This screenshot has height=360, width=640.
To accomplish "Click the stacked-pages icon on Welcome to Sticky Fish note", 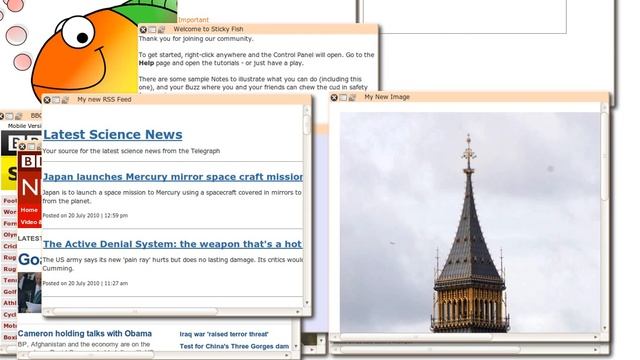I will 162,29.
